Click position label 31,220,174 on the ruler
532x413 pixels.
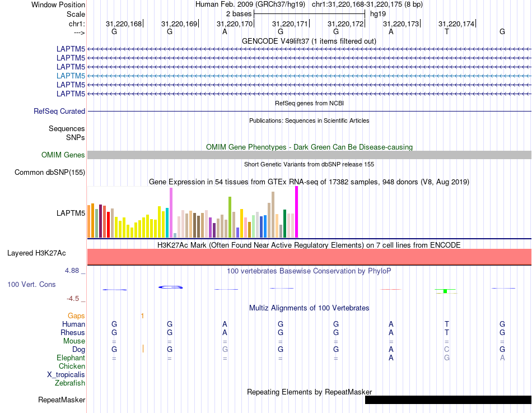tap(456, 24)
